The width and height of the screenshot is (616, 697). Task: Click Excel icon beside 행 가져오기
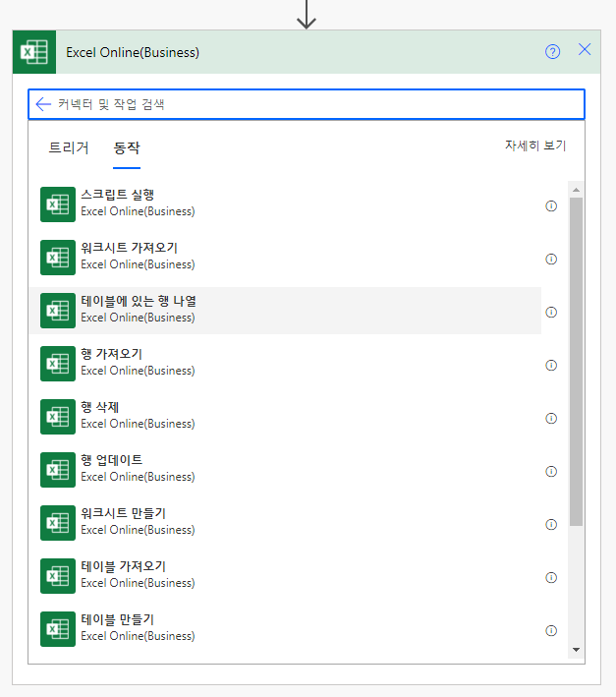pyautogui.click(x=58, y=364)
